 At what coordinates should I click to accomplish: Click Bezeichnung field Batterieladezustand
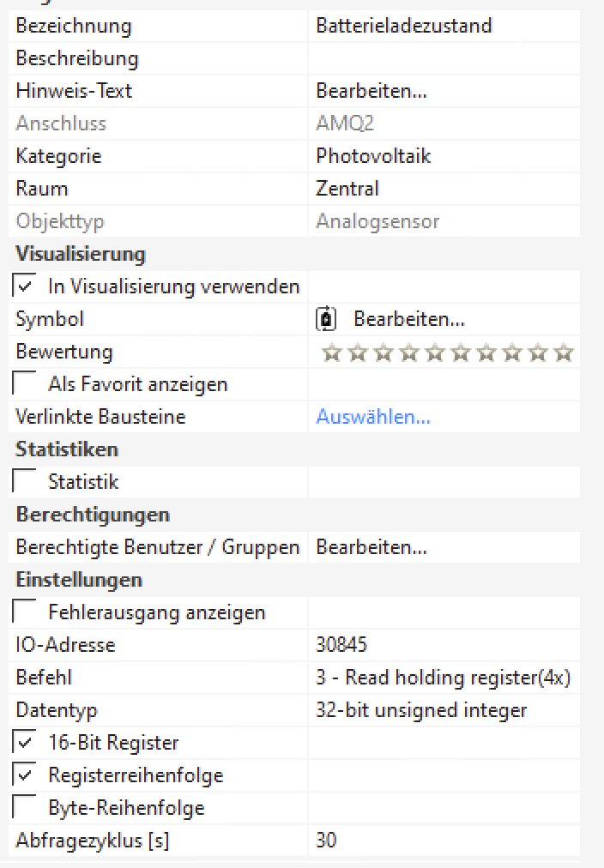point(444,26)
